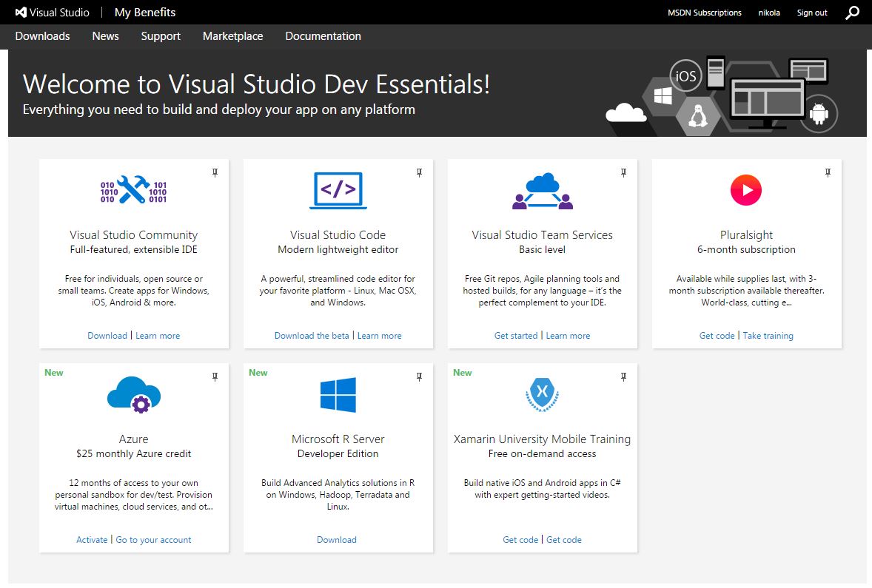The width and height of the screenshot is (872, 588).
Task: Click the white cloud icon in banner
Action: 626,113
